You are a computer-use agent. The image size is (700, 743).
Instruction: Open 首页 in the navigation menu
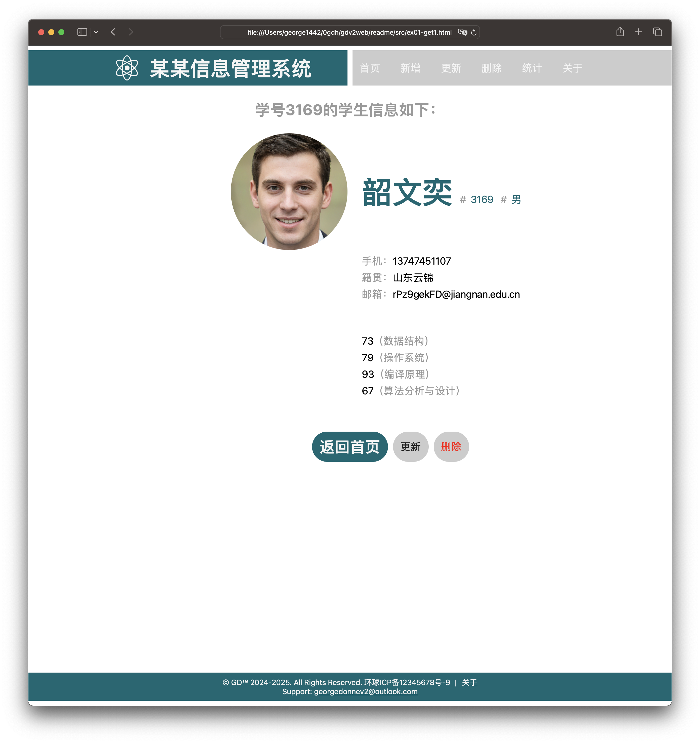[370, 68]
